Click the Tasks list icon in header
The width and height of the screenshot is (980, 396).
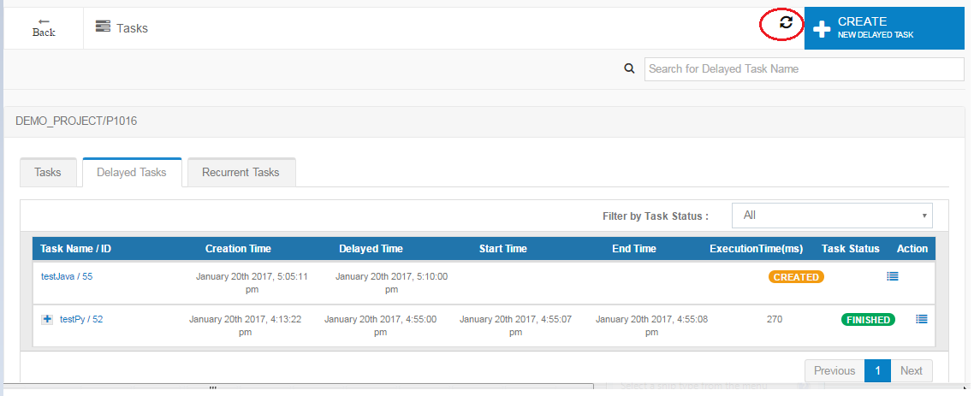pyautogui.click(x=103, y=27)
